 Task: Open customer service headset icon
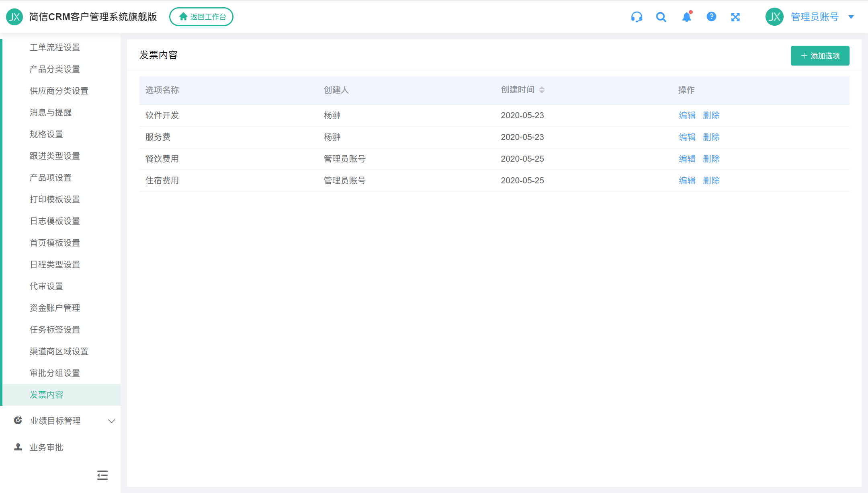point(637,17)
